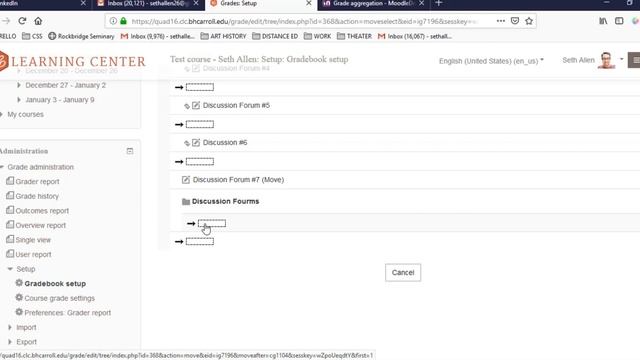Viewport: 640px width, 360px height.
Task: Click the Discussion Fourms folder icon
Action: pos(186,202)
